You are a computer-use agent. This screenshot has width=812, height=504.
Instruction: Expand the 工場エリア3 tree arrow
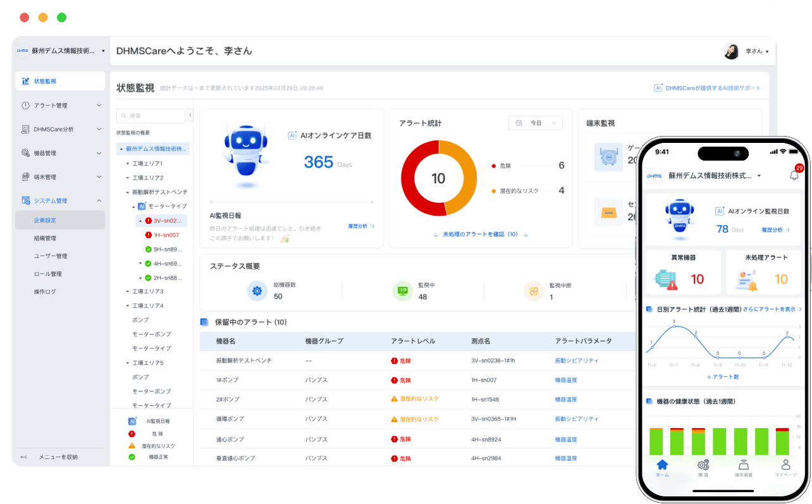point(128,292)
